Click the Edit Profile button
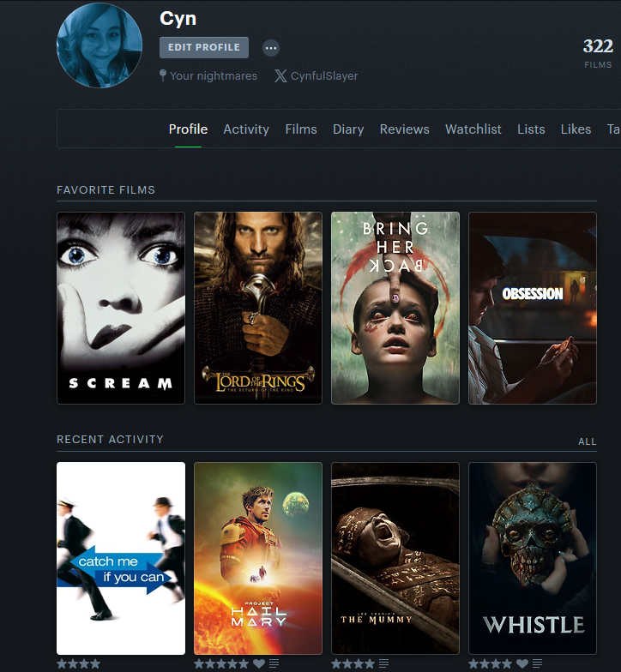621x672 pixels. tap(204, 48)
